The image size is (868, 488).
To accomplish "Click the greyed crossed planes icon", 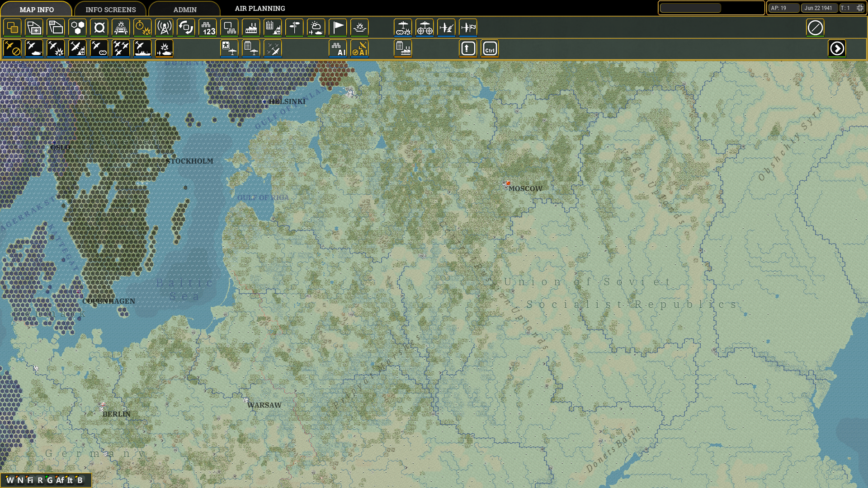I will pyautogui.click(x=273, y=48).
